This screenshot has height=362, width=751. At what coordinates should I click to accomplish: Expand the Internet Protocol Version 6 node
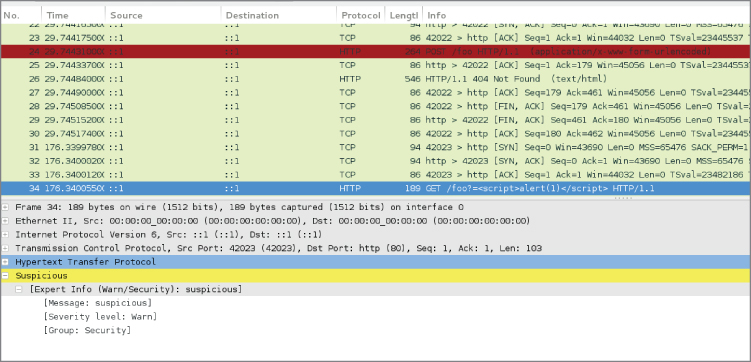pyautogui.click(x=5, y=235)
